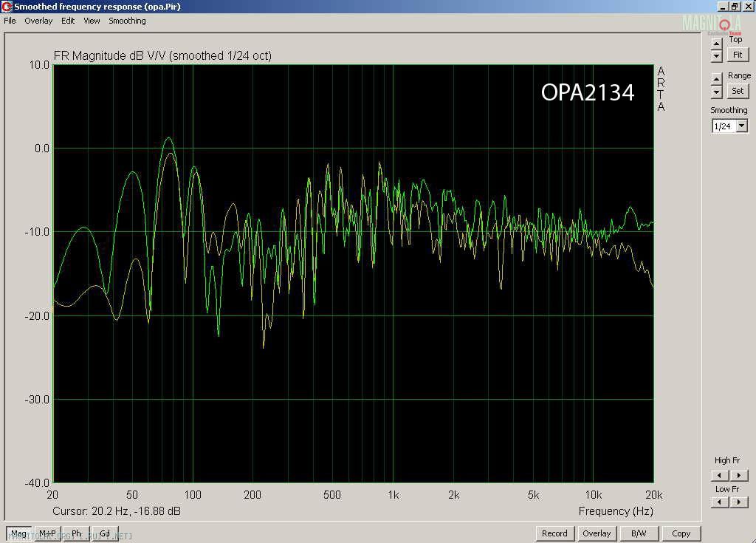The height and width of the screenshot is (543, 756).
Task: Click the Top down arrow
Action: pyautogui.click(x=716, y=56)
